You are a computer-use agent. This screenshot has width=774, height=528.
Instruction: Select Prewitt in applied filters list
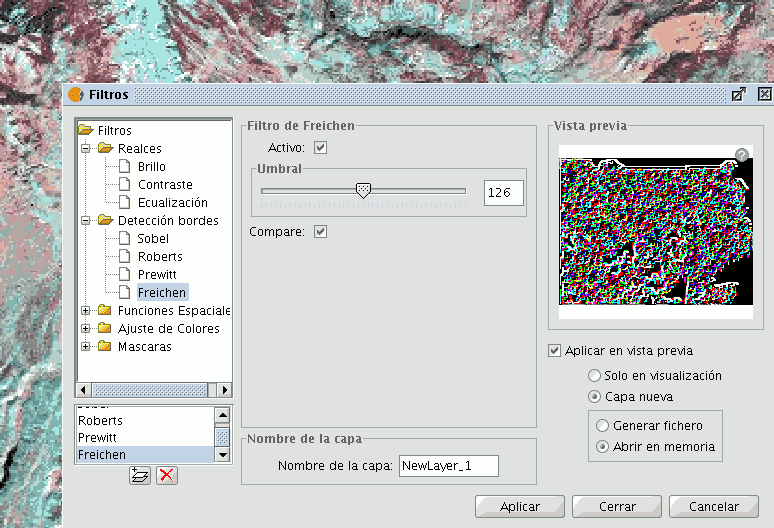pyautogui.click(x=146, y=437)
